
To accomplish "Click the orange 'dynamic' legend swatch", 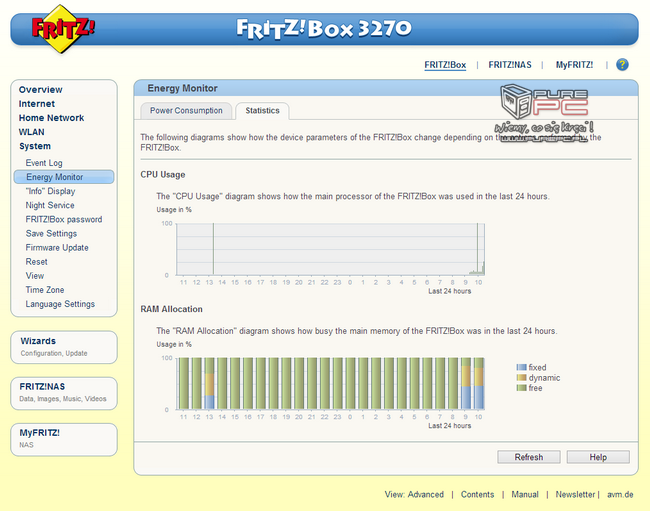I will 521,378.
